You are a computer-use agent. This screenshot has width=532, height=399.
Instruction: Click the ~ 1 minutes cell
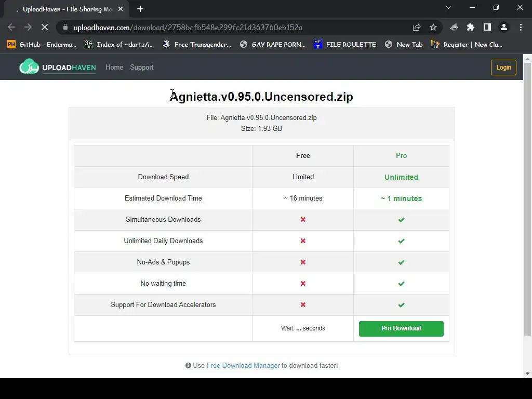tap(401, 198)
